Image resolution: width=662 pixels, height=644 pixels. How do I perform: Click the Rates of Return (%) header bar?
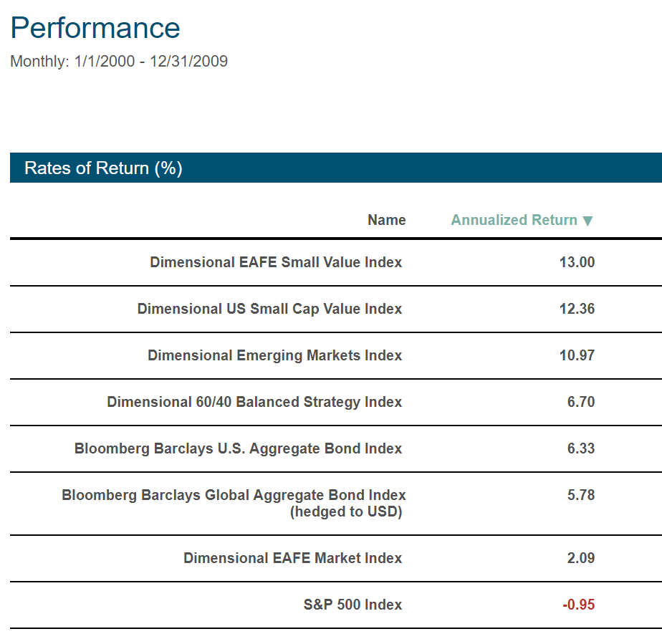pos(336,168)
